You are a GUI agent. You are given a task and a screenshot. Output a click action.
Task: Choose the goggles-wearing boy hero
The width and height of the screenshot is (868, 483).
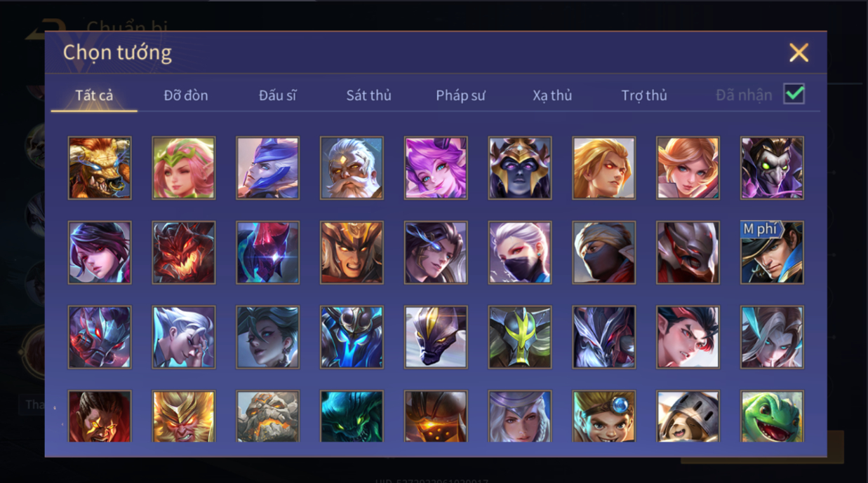pos(604,416)
